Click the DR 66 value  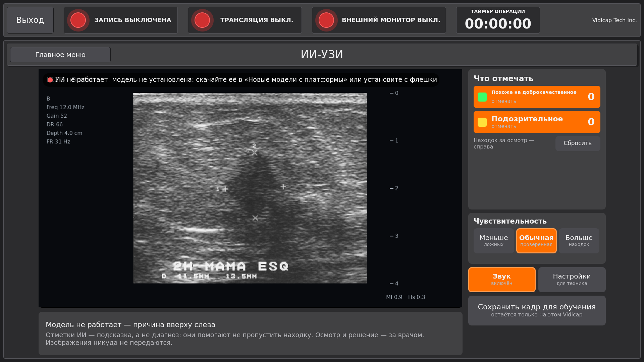pos(55,125)
